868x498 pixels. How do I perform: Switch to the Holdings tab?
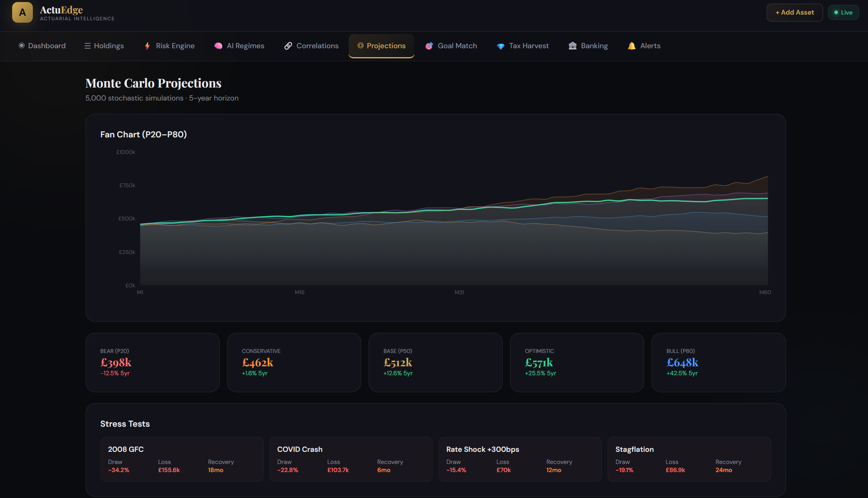tap(104, 46)
